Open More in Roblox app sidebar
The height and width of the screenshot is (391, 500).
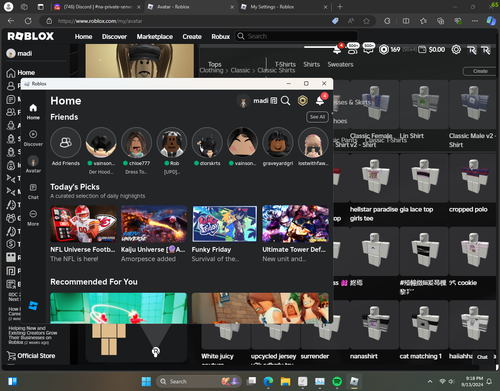(x=33, y=218)
